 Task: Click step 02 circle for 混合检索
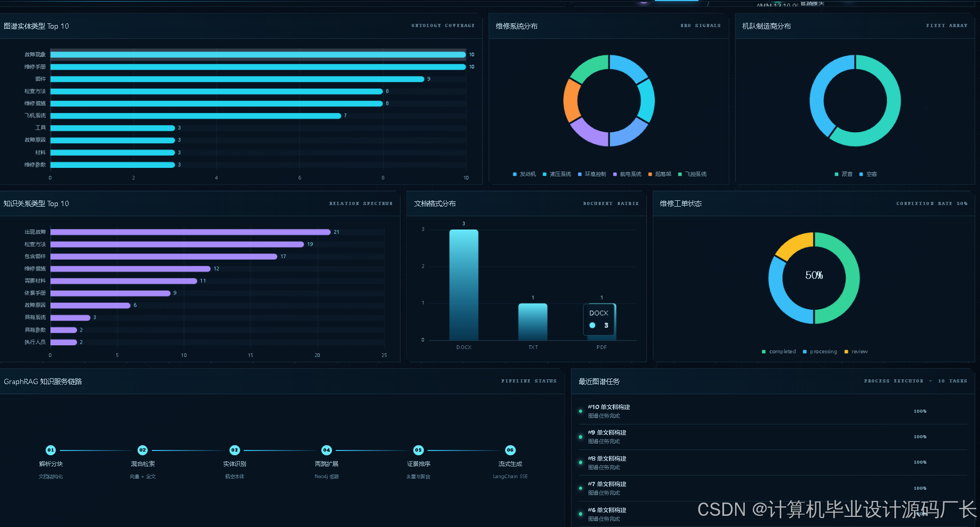[x=142, y=450]
